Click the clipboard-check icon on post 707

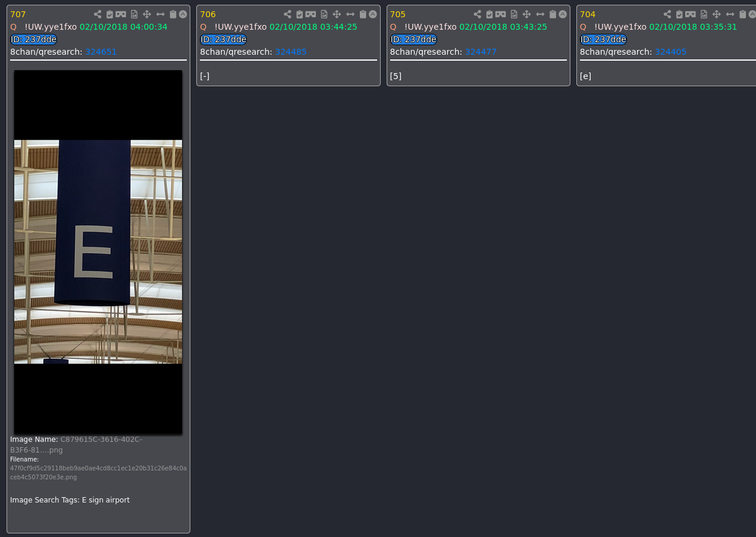tap(109, 14)
